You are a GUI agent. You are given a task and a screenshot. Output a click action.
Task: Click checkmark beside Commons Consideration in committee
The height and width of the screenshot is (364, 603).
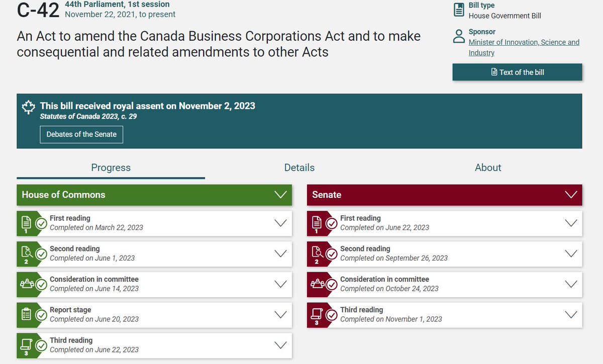point(41,284)
